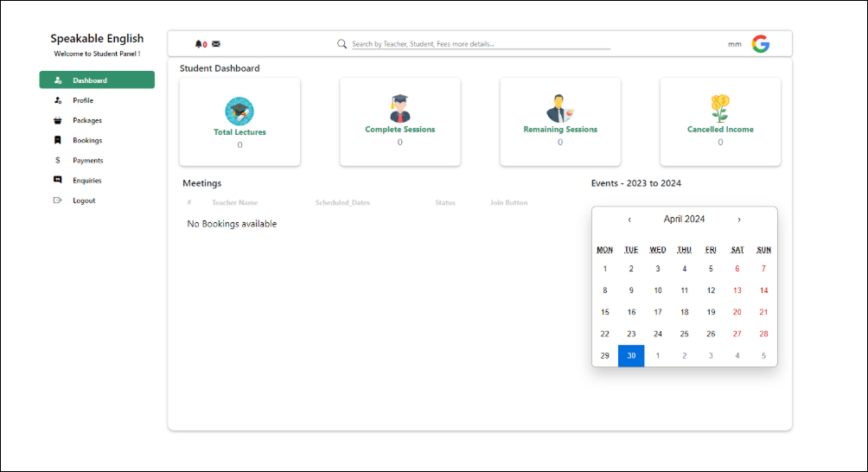
Task: Click the Cancelled Income card label
Action: tap(720, 130)
